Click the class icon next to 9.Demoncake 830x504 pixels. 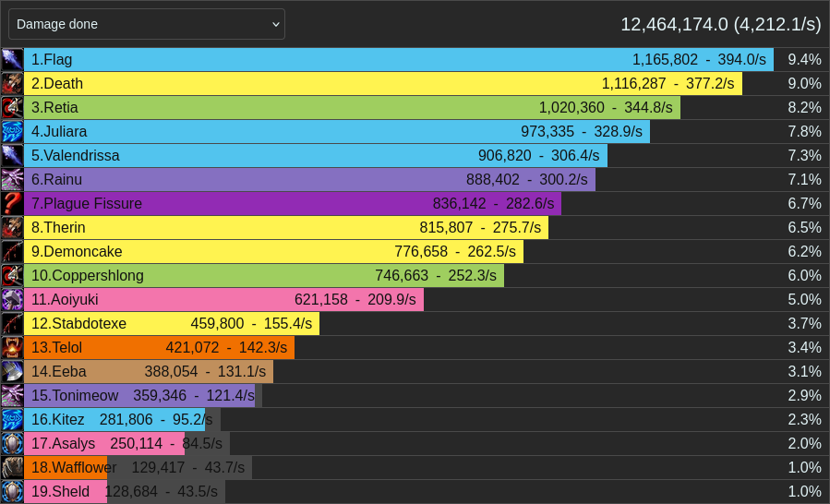12,251
